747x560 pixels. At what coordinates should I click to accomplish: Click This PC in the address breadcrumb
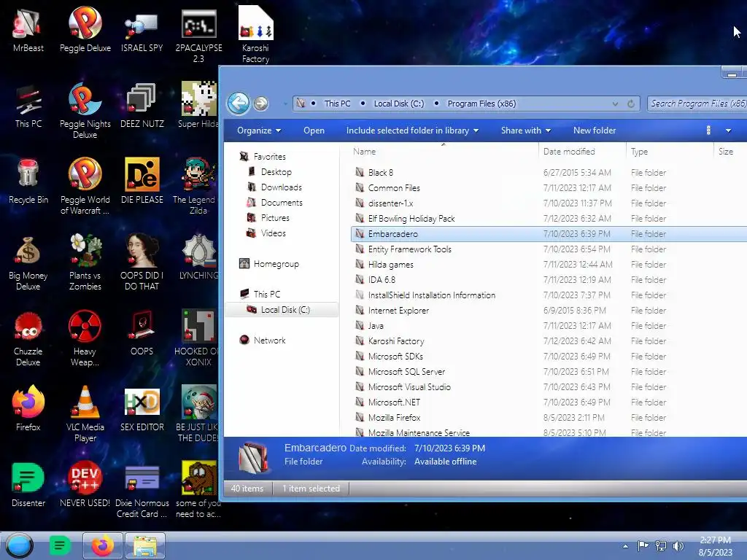(337, 104)
